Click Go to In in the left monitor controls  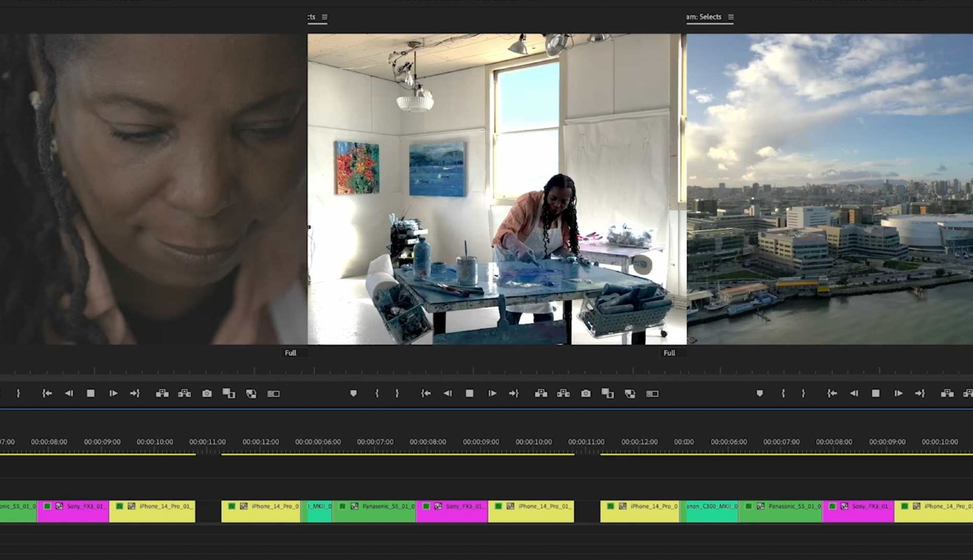(47, 394)
